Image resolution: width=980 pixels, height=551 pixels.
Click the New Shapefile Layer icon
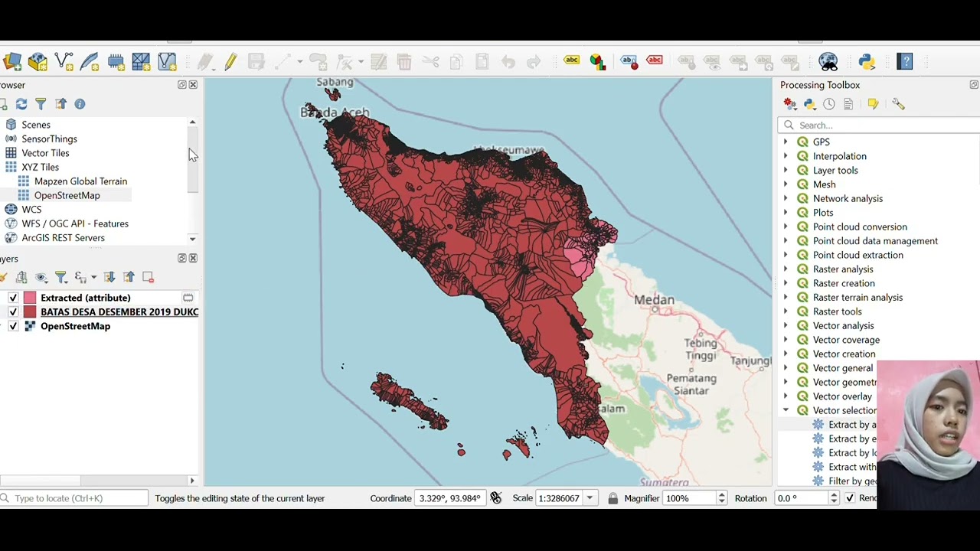64,62
